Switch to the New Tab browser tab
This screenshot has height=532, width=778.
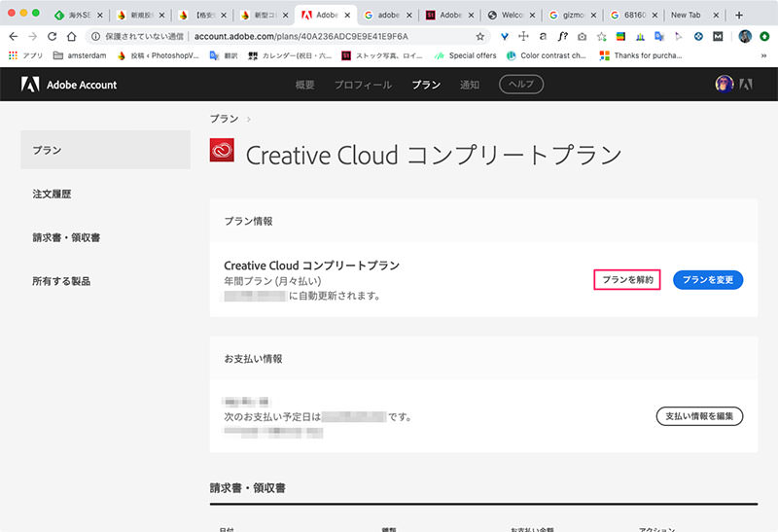tap(694, 15)
